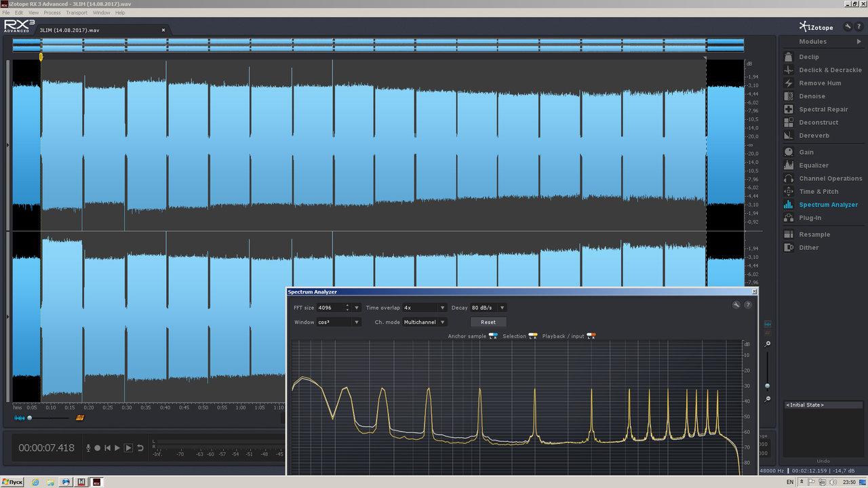Open Spectrum Analyzer wrench settings icon
The image size is (868, 488).
[x=736, y=305]
